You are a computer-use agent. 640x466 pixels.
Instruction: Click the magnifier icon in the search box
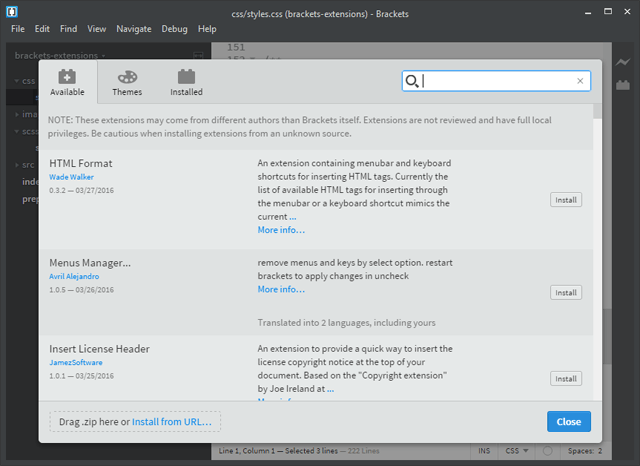point(411,81)
